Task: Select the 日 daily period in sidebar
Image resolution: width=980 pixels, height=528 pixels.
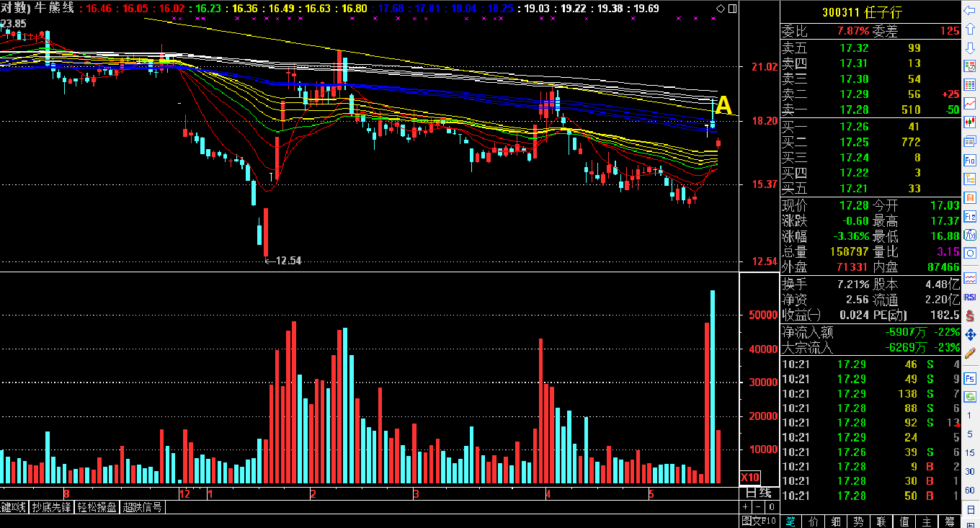Action: coord(970,509)
